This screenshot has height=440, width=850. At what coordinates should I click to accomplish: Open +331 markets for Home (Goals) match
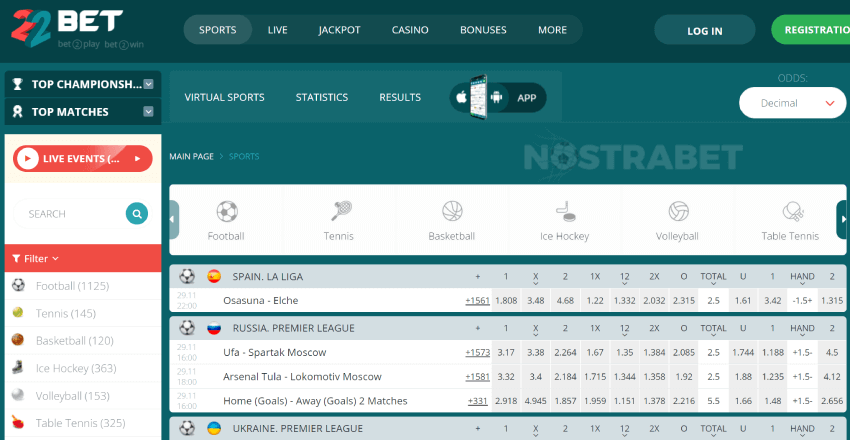click(479, 401)
